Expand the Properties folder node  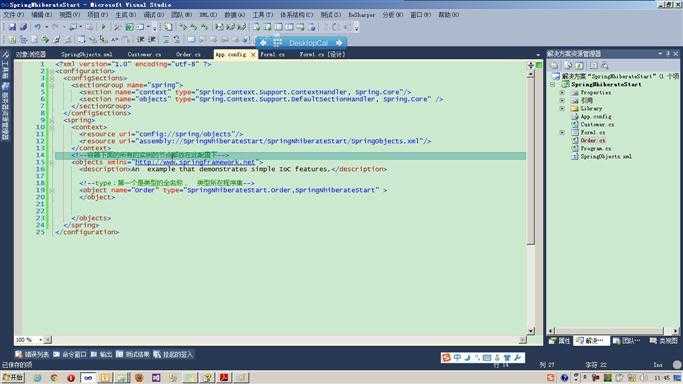coord(562,92)
